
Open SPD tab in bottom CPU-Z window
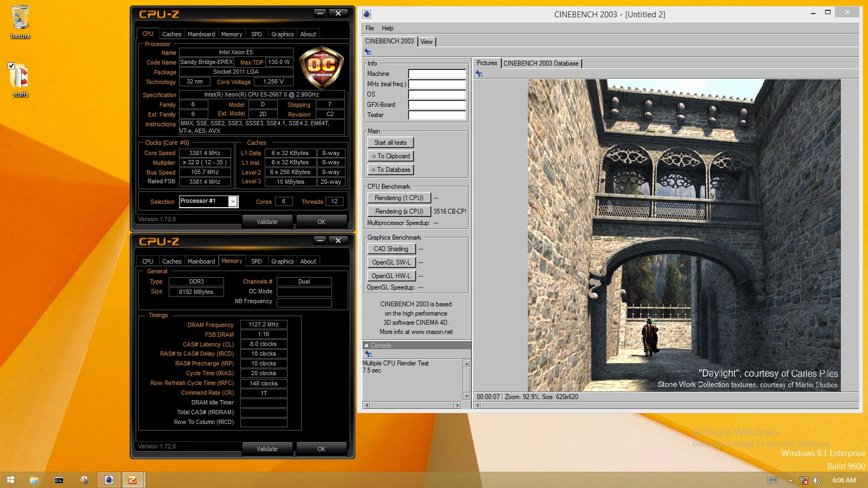(x=257, y=261)
